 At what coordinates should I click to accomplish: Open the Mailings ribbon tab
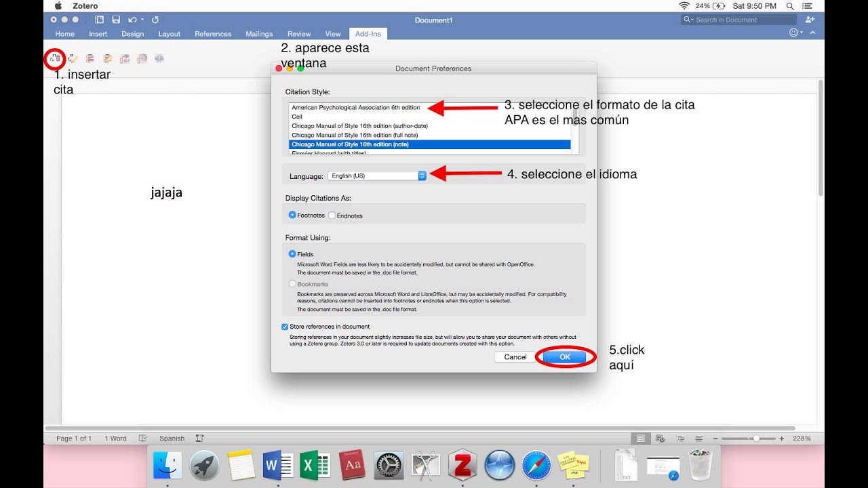click(x=259, y=34)
